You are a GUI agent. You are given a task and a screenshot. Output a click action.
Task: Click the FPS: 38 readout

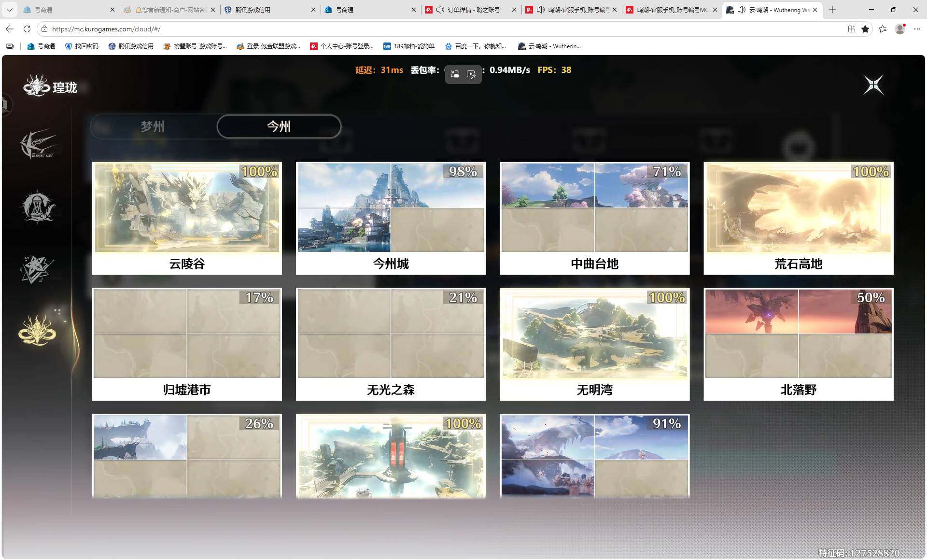coord(554,70)
